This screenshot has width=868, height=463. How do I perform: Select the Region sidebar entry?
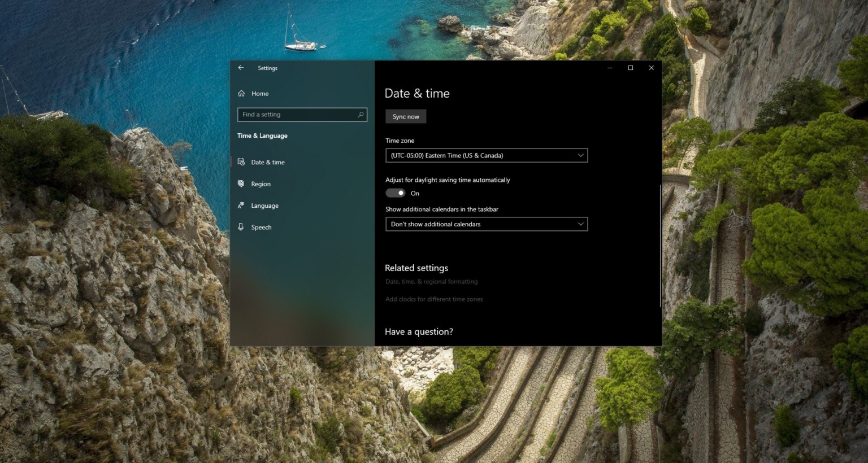[261, 184]
